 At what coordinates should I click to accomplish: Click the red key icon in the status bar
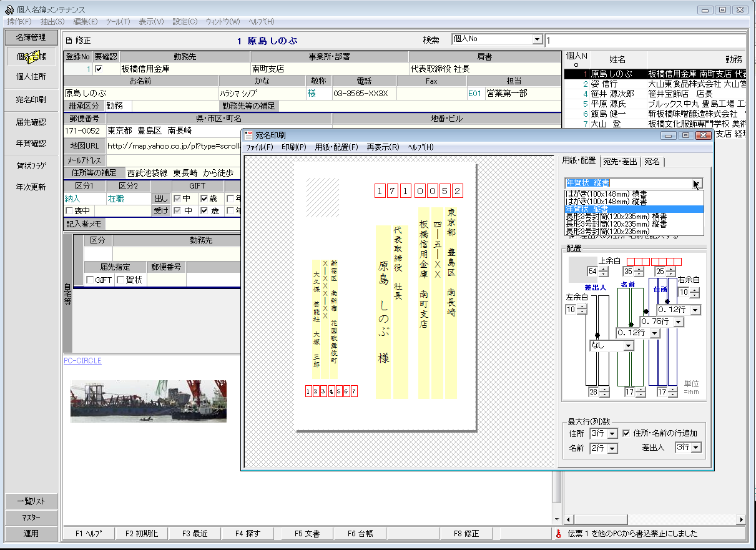[559, 534]
